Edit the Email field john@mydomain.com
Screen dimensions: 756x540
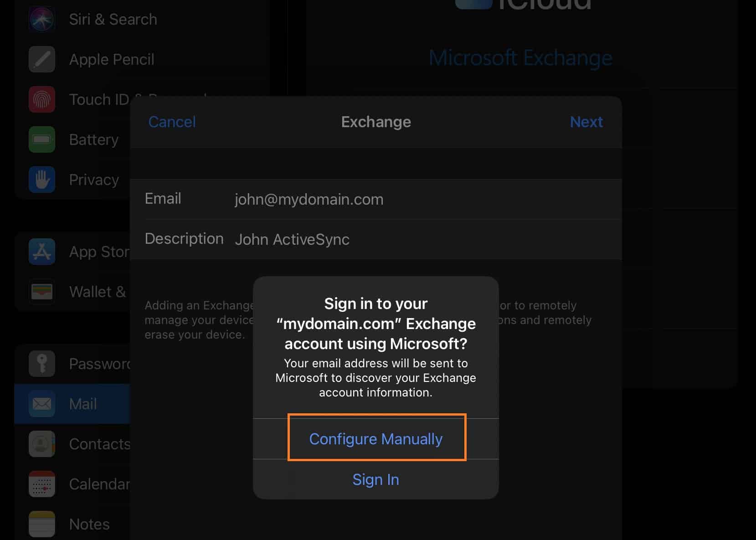309,199
